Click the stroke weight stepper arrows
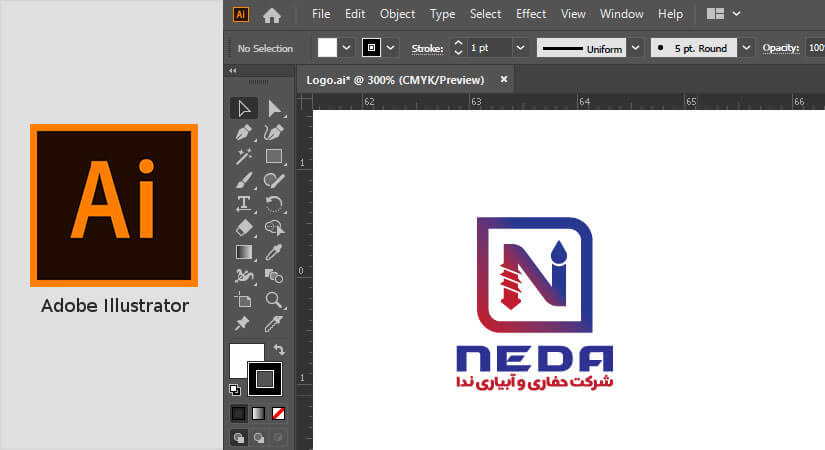This screenshot has width=825, height=450. [458, 48]
